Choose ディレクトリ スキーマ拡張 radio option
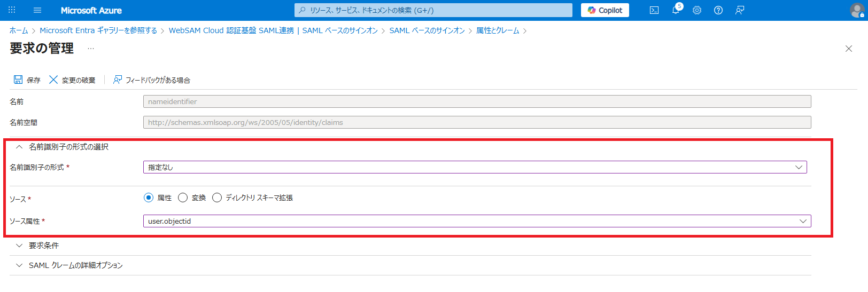 (x=217, y=198)
